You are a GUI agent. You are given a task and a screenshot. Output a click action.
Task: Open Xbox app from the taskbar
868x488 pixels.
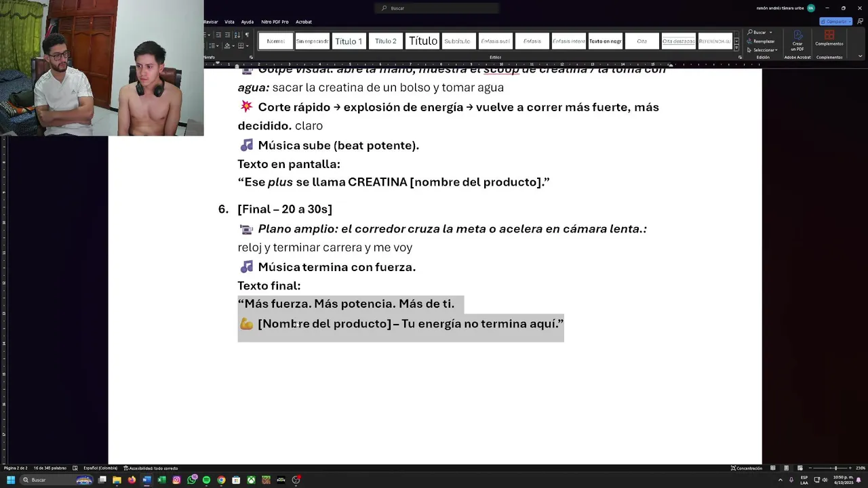pos(251,480)
